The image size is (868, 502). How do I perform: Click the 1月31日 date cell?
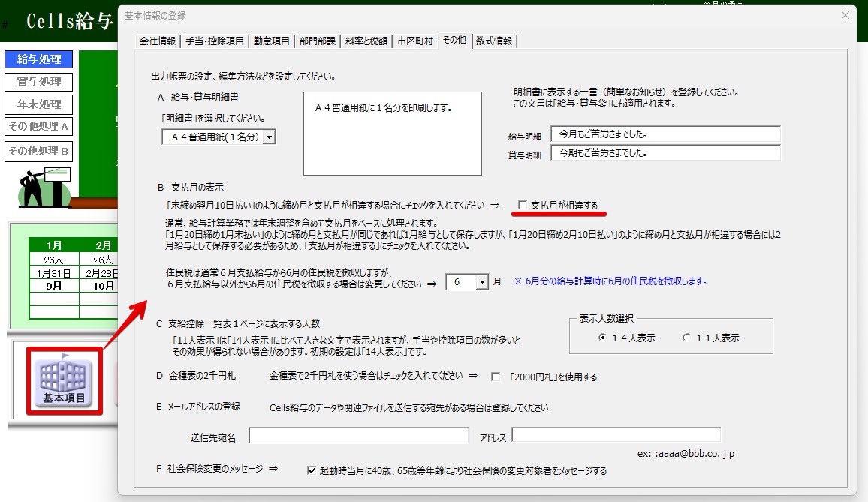pyautogui.click(x=54, y=273)
